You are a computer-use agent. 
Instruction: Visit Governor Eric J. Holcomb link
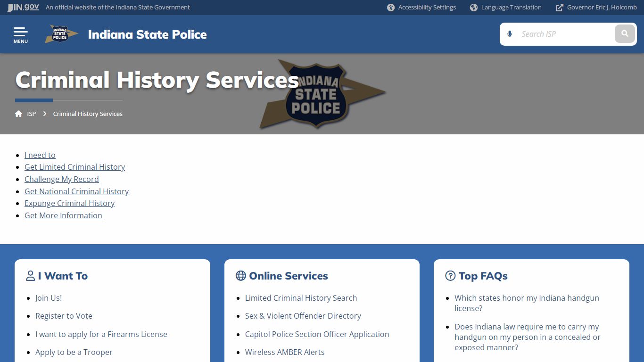pos(602,8)
